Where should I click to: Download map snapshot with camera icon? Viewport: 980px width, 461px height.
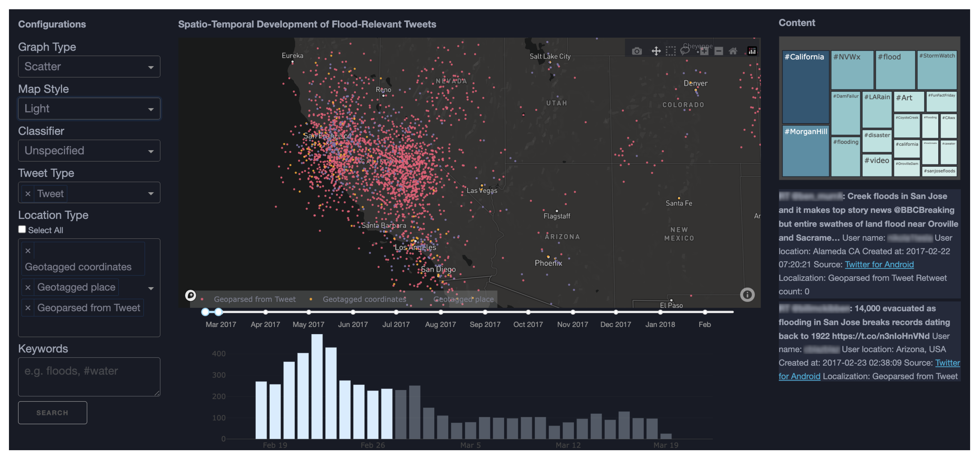(637, 51)
